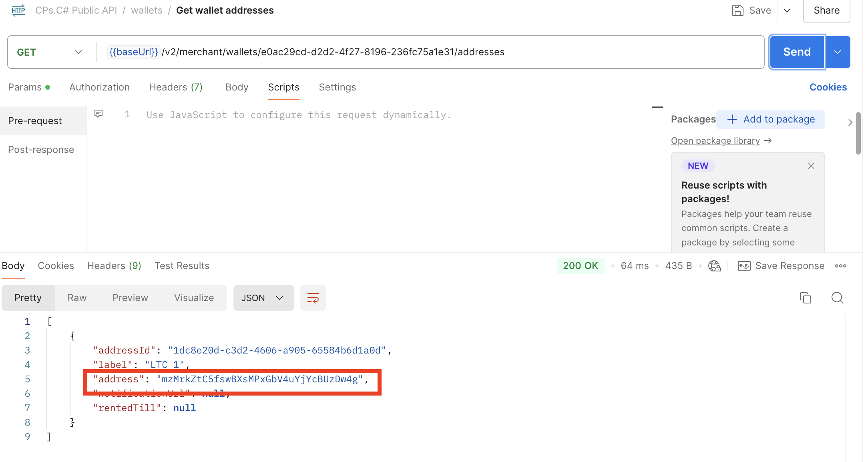Collapse the right sidebar panel chevron
The height and width of the screenshot is (462, 868).
tap(850, 123)
